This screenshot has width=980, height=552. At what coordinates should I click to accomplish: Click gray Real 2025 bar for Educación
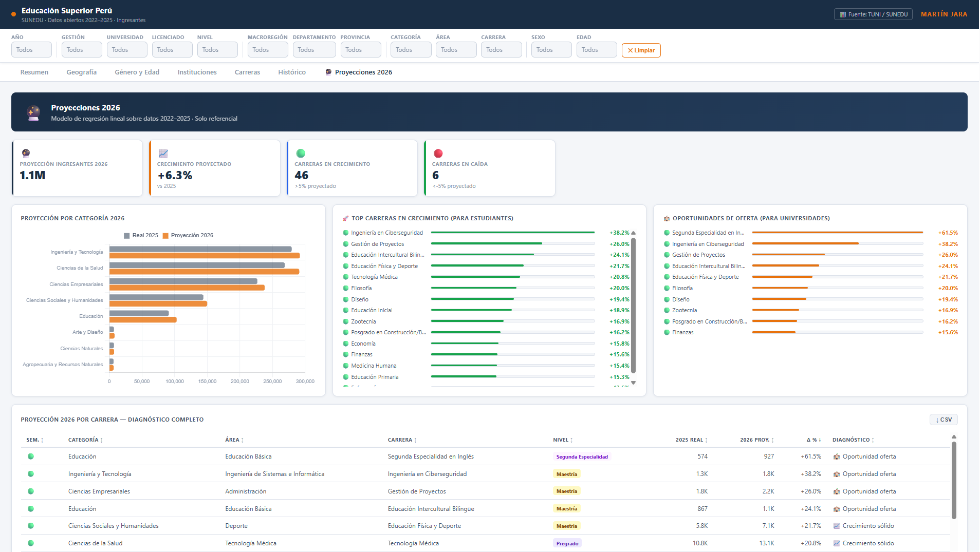click(x=139, y=313)
